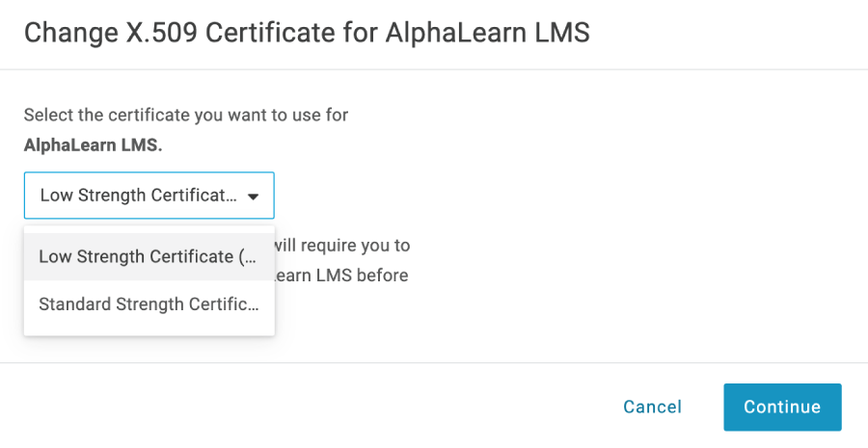Pick the second entry in the certificate list
Viewport: 868px width, 448px height.
[149, 304]
